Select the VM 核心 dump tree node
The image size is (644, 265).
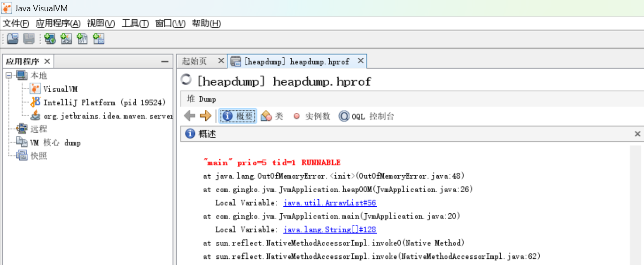point(55,142)
